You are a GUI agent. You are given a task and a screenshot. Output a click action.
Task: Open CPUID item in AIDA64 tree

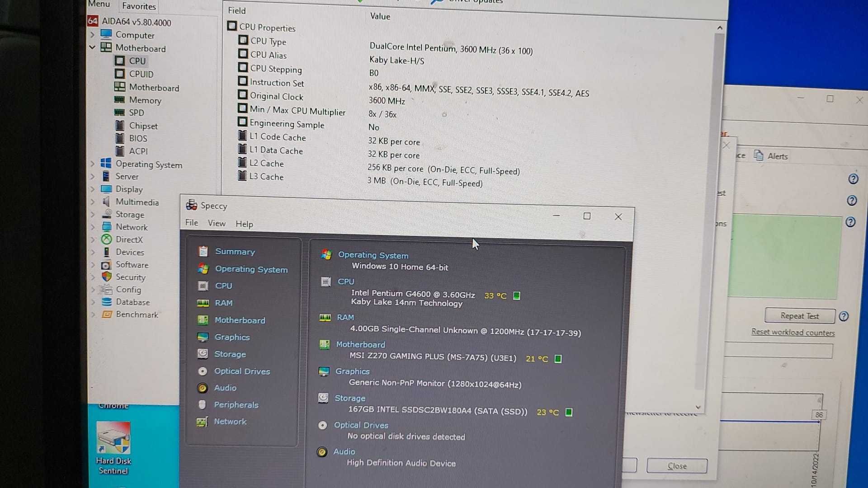pos(141,74)
